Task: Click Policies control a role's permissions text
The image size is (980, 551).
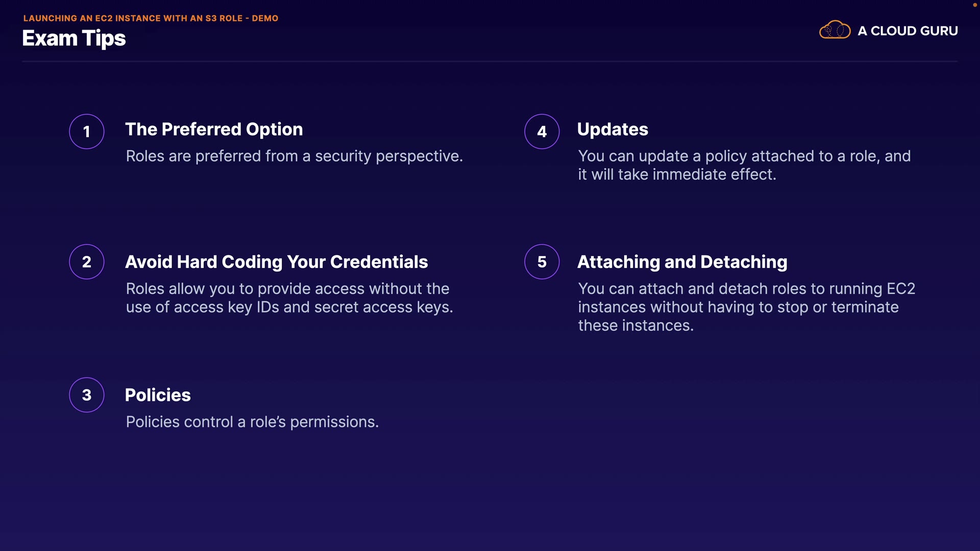Action: (x=252, y=422)
